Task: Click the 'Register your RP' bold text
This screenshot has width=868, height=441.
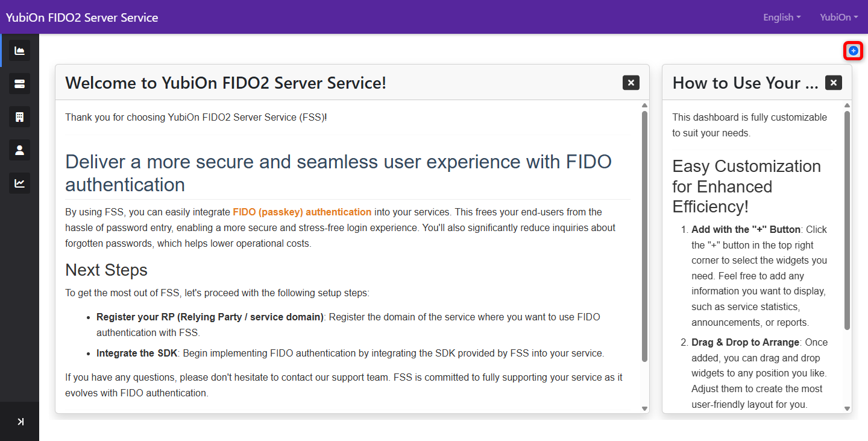Action: point(210,317)
